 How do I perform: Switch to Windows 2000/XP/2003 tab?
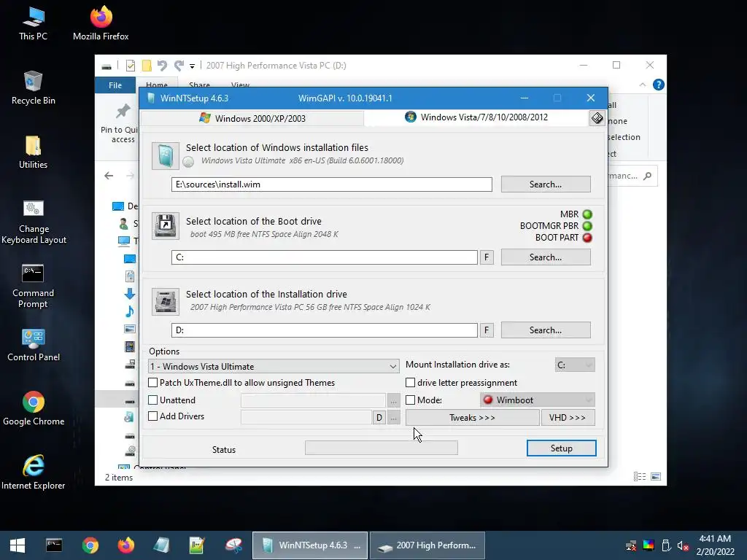[x=252, y=118]
